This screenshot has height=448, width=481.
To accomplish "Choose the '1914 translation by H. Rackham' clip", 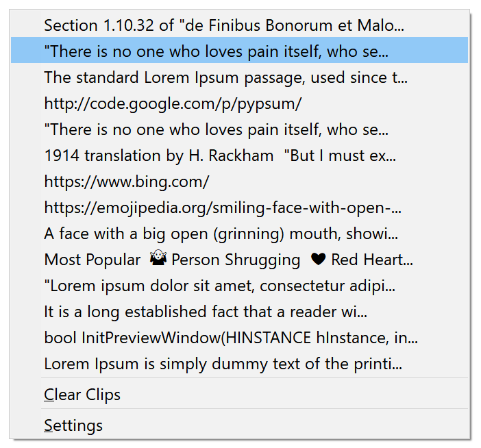I will pos(239,155).
